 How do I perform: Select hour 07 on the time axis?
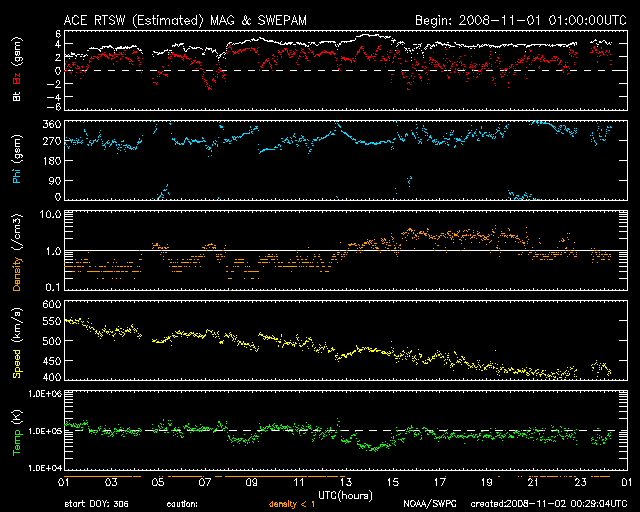(204, 481)
